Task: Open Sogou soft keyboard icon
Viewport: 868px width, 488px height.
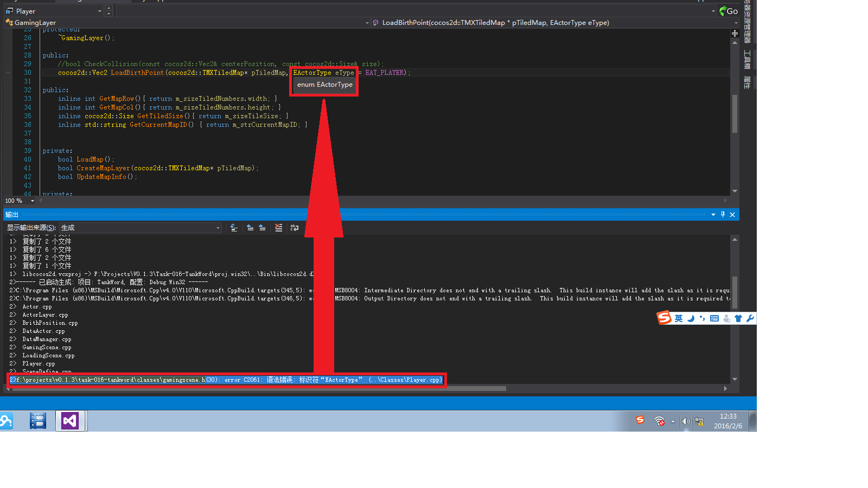Action: click(x=714, y=318)
